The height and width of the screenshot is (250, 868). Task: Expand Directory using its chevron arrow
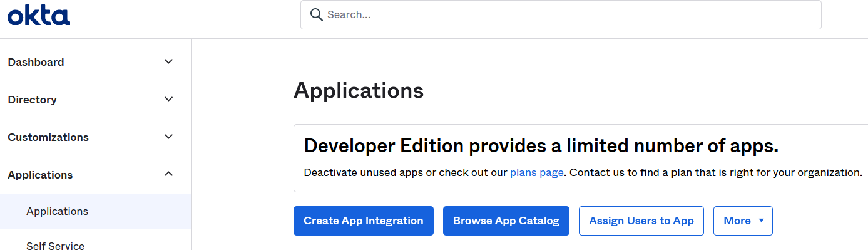(168, 99)
